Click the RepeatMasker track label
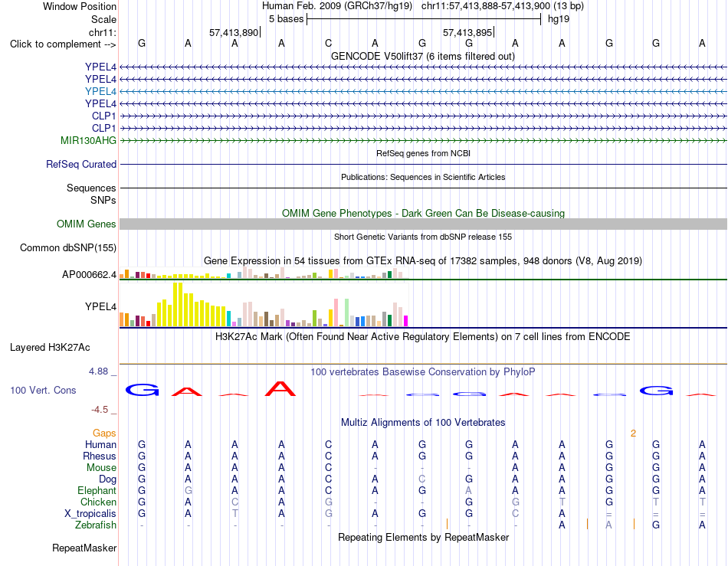The image size is (728, 566). pyautogui.click(x=84, y=548)
